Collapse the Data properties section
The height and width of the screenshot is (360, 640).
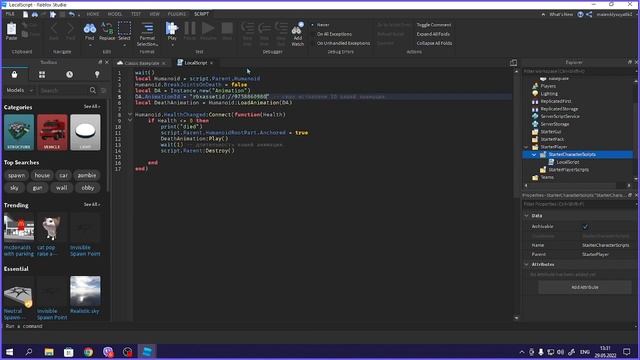point(527,216)
